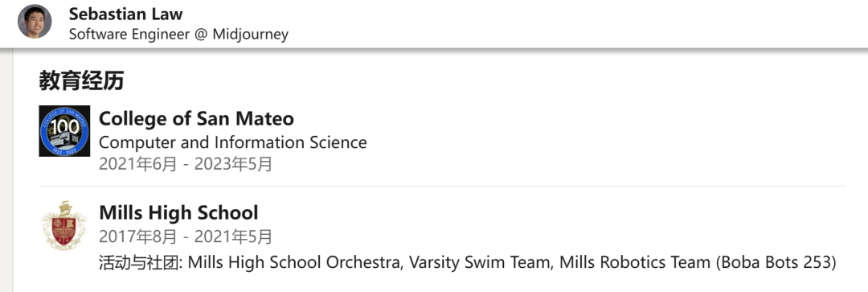Image resolution: width=868 pixels, height=292 pixels.
Task: Click the 教育经历 section heading
Action: point(81,81)
